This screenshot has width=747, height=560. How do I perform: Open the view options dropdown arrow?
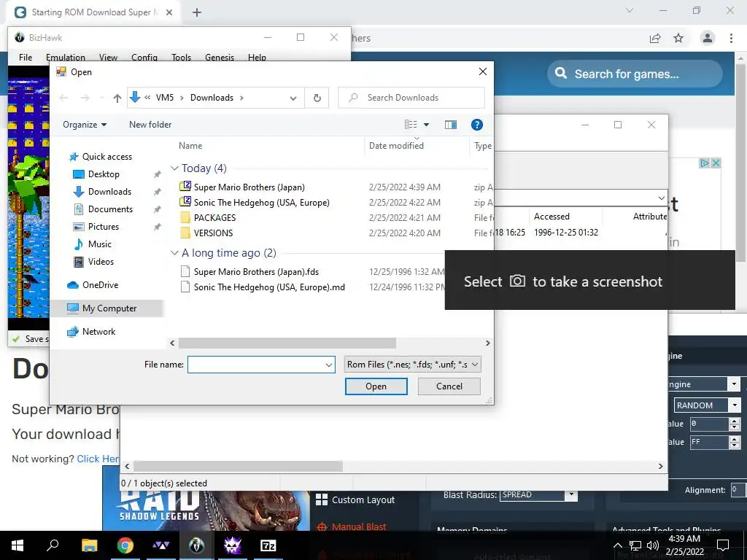point(426,125)
